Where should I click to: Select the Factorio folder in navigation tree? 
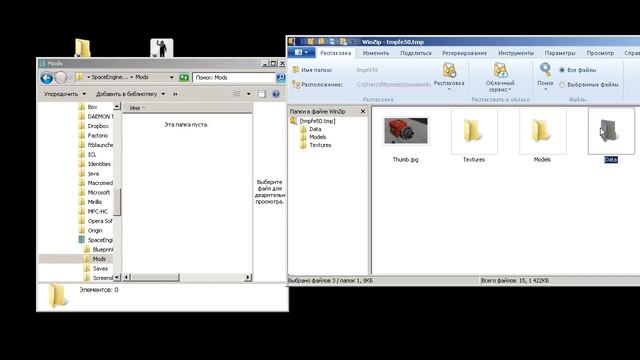(x=98, y=136)
